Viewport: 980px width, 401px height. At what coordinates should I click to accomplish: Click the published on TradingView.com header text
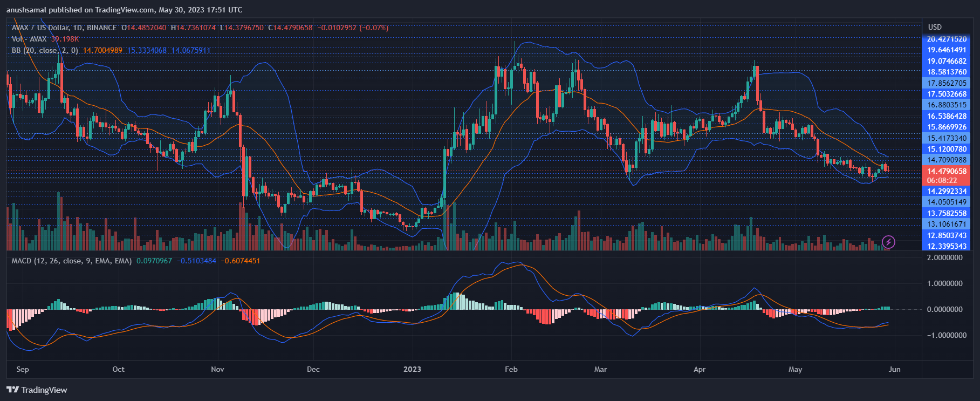124,10
